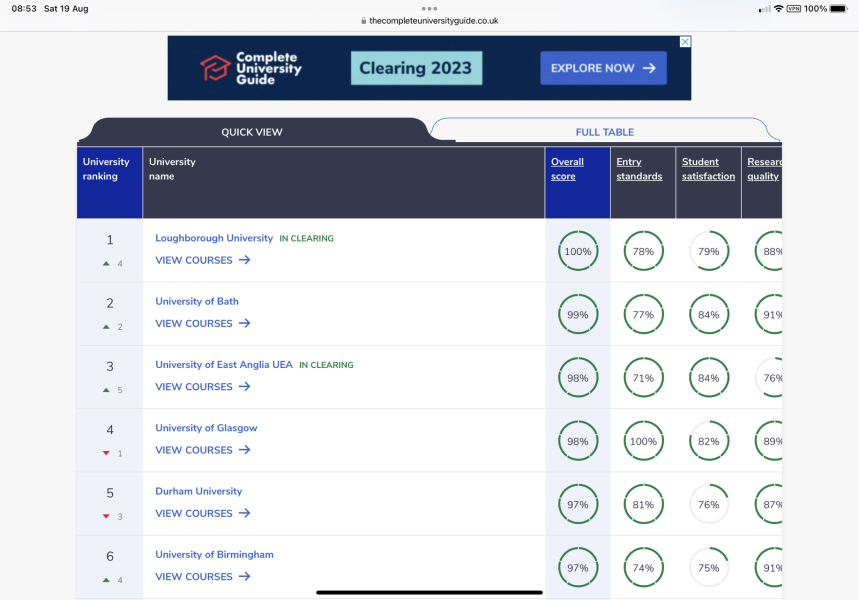Click the arrow icon in EXPLORE NOW
859x600 pixels.
click(x=649, y=68)
